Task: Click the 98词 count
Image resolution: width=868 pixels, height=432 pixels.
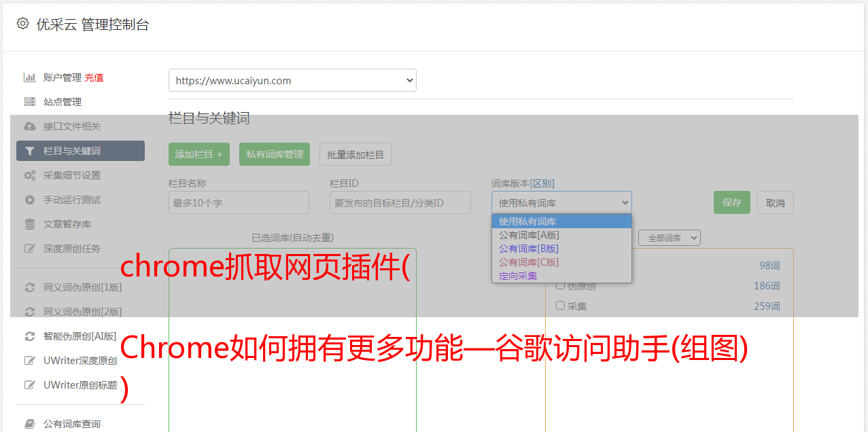Action: tap(769, 266)
